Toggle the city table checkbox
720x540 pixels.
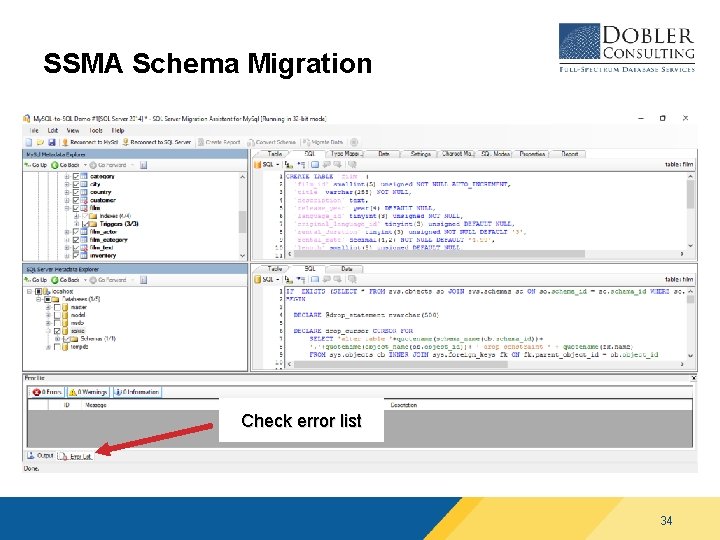click(76, 184)
